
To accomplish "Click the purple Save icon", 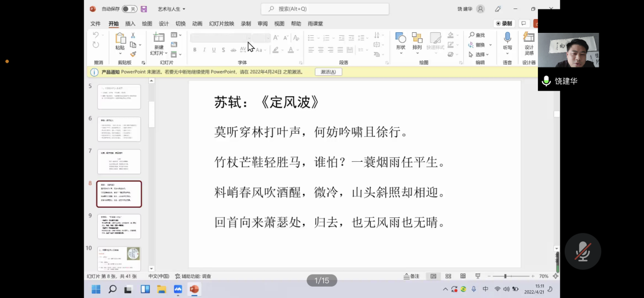I will coord(144,9).
